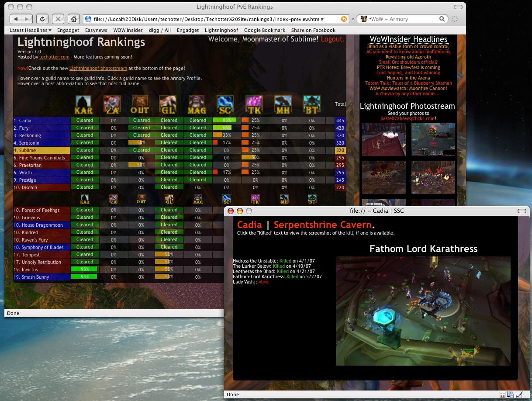This screenshot has width=532, height=401.
Task: Click the guild name '3. Reckoning'
Action: [x=27, y=135]
